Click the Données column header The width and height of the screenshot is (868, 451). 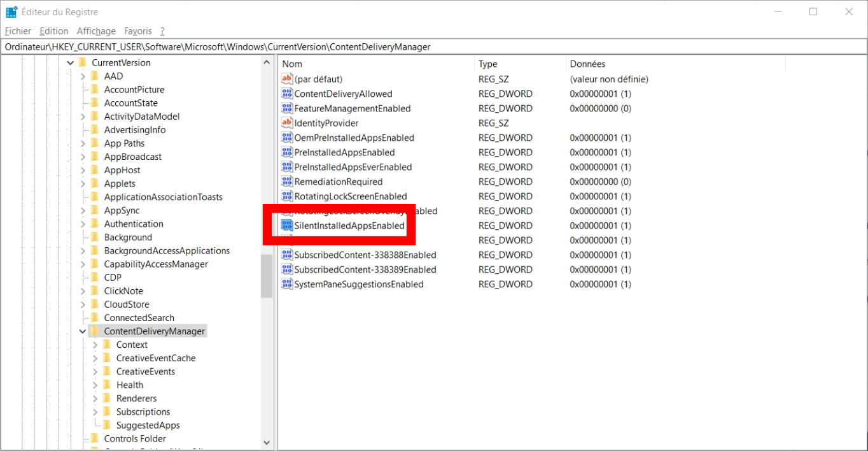tap(675, 64)
